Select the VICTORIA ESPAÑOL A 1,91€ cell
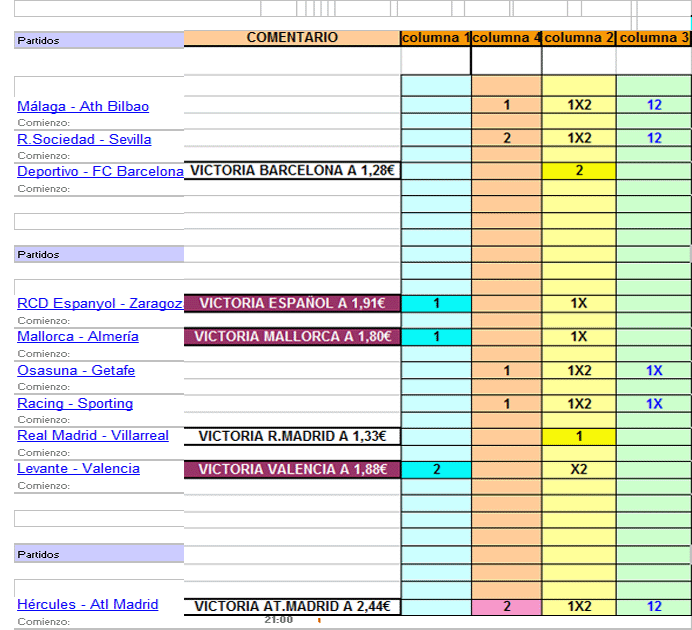 292,304
